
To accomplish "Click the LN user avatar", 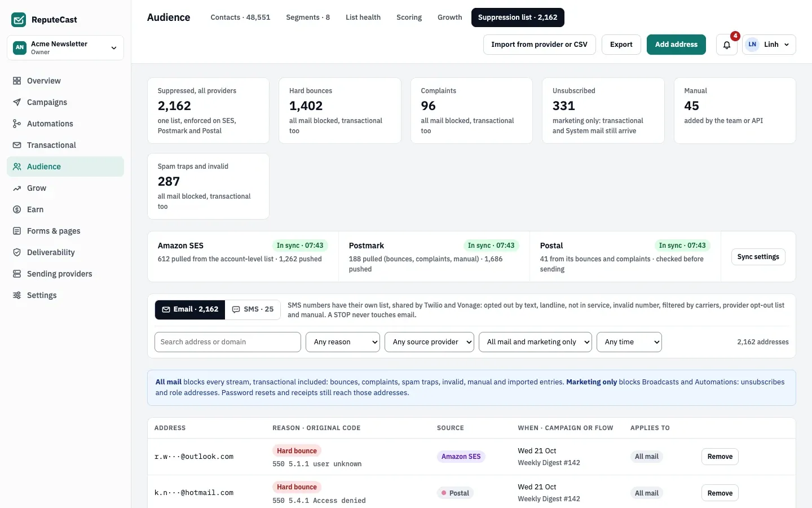I will pyautogui.click(x=752, y=45).
